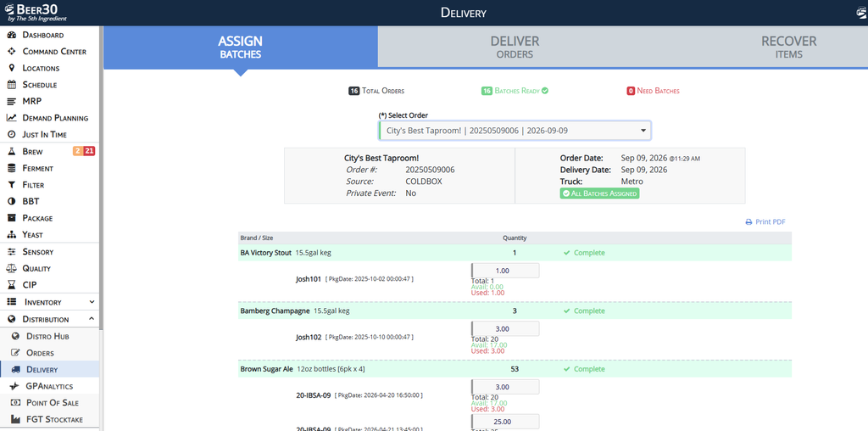The width and height of the screenshot is (868, 431).
Task: Click the 16 Batches Ready counter
Action: [x=515, y=91]
